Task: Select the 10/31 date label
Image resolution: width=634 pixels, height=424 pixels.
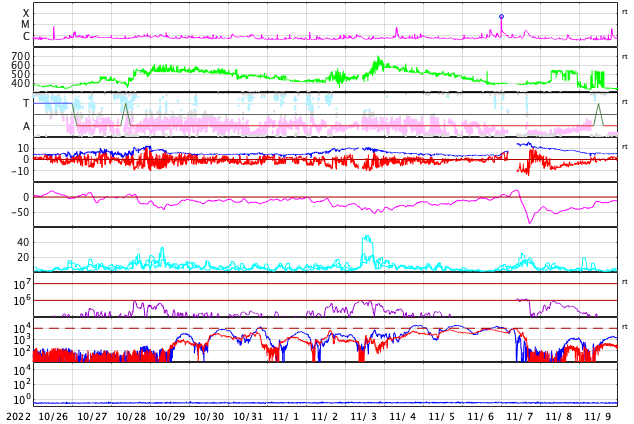Action: tap(248, 417)
